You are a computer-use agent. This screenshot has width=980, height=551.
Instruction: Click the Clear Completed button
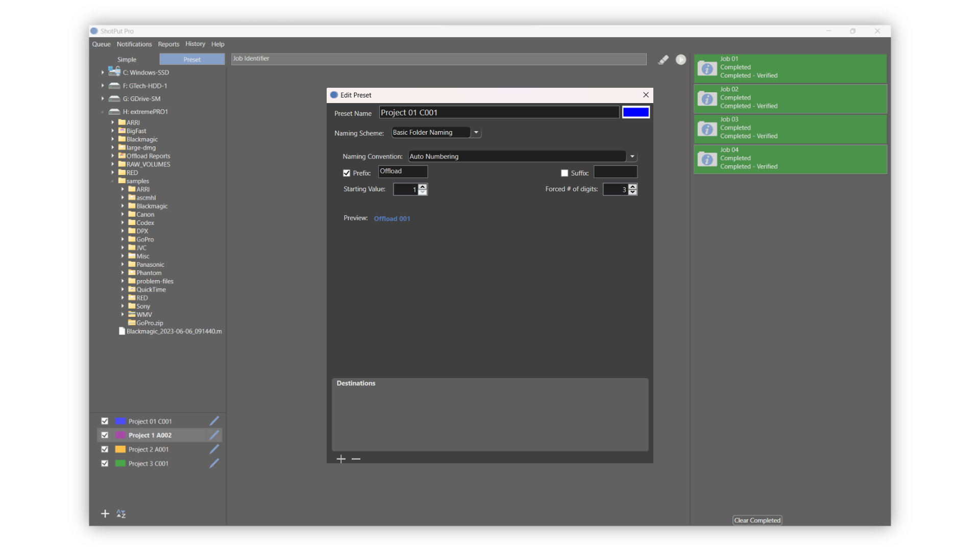(757, 520)
